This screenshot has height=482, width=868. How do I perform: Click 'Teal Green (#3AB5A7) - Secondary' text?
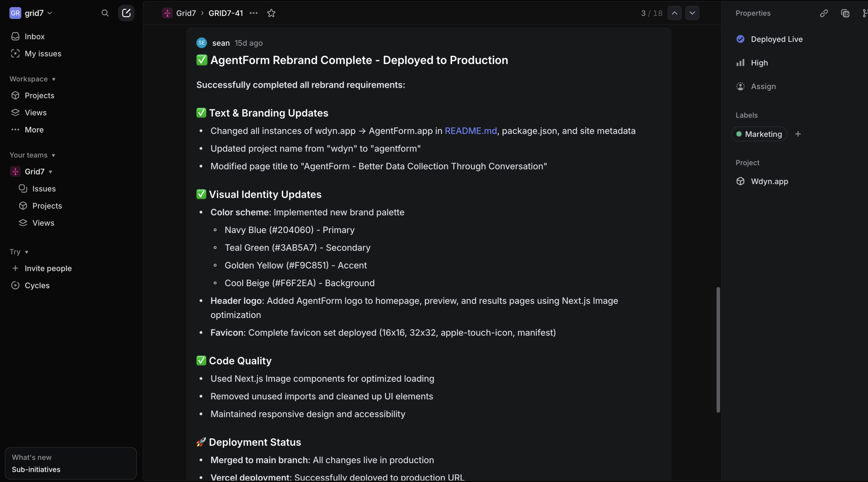(297, 248)
